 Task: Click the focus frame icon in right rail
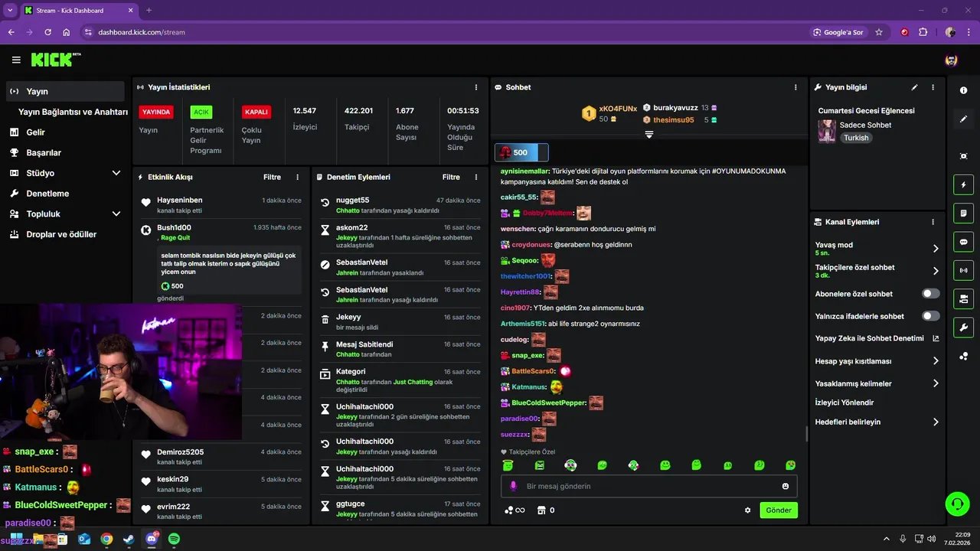[x=963, y=156]
